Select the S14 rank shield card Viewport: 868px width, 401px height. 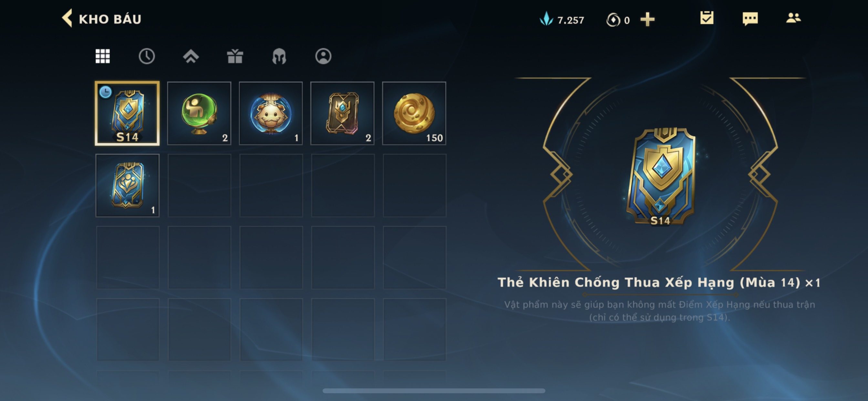tap(127, 113)
